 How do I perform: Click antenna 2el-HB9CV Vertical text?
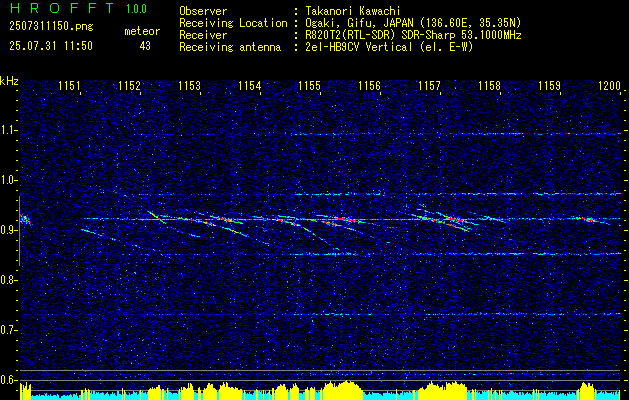(389, 47)
